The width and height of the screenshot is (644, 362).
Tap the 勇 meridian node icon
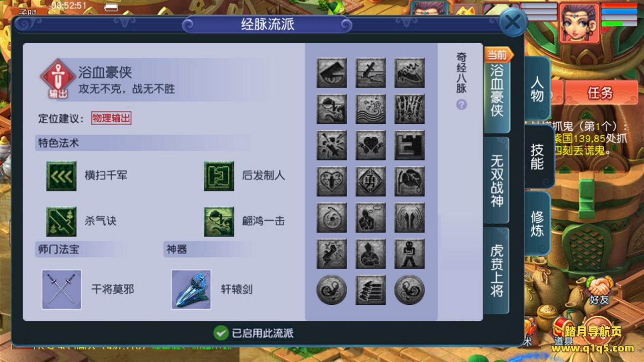click(371, 182)
